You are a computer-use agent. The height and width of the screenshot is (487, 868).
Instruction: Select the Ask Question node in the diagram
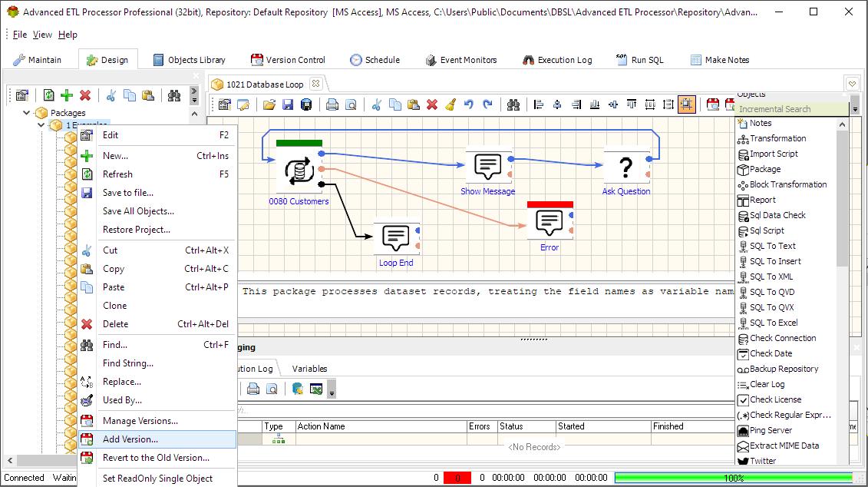point(626,166)
